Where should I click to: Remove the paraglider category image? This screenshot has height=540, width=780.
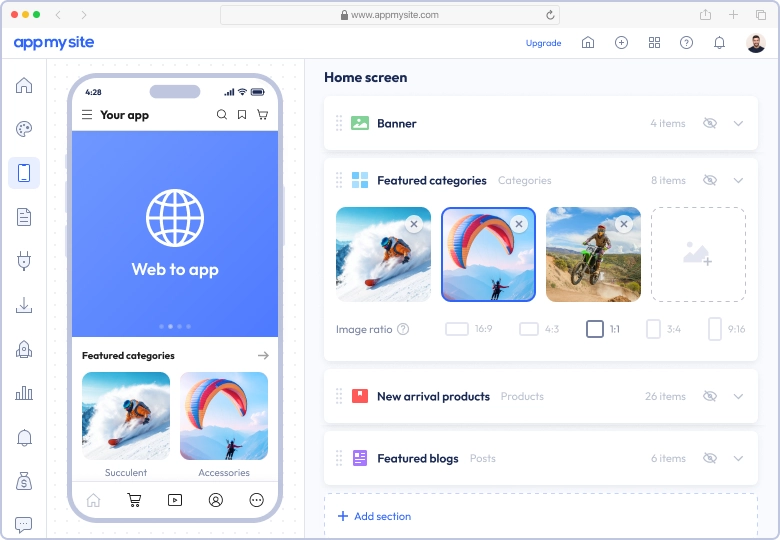(x=519, y=224)
